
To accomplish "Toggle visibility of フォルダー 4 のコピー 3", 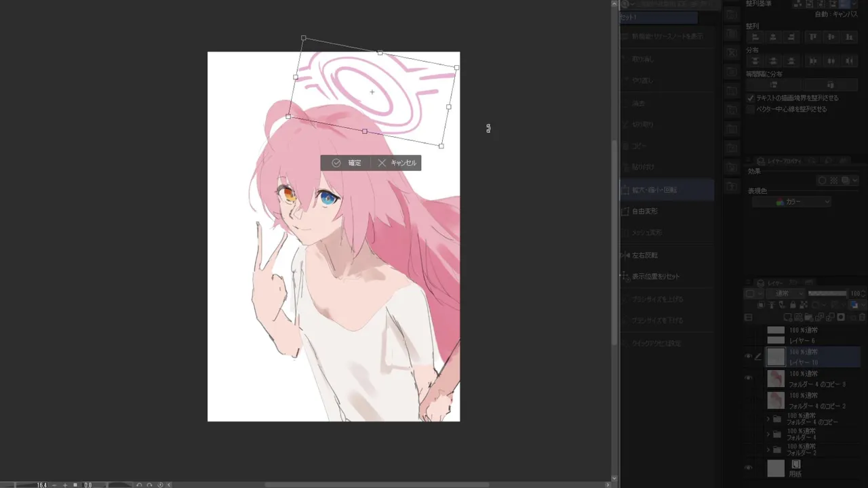I will 749,378.
